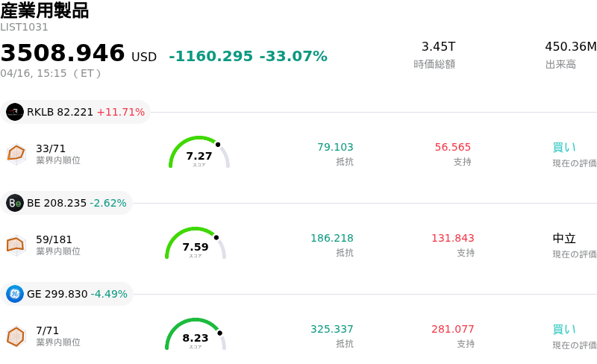
Task: Open the RKLB 82.221 stock chip
Action: click(75, 112)
